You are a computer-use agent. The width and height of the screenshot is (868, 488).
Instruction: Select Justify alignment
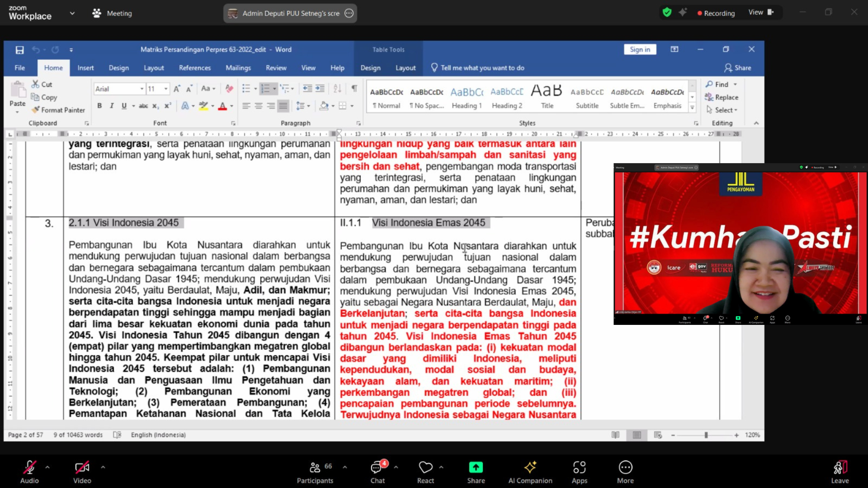point(283,106)
